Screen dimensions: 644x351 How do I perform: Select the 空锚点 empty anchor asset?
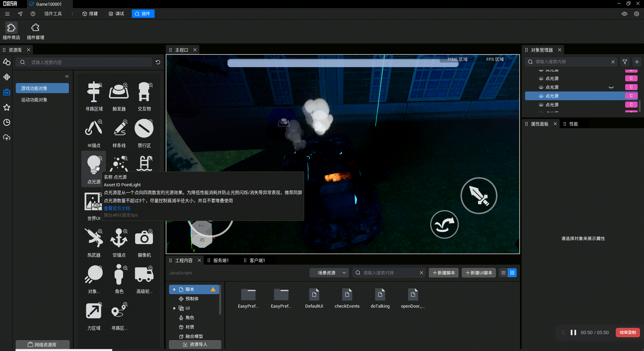[x=119, y=242]
